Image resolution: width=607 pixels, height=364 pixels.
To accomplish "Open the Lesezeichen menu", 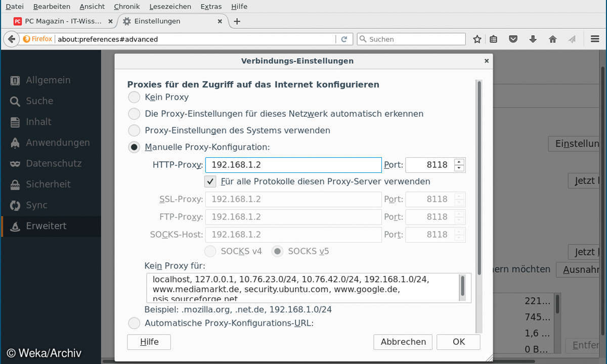I will [170, 7].
